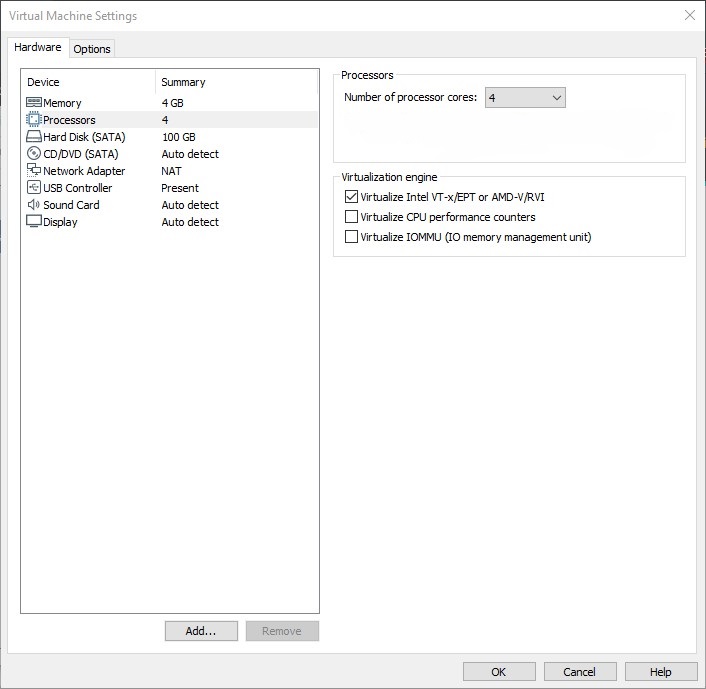This screenshot has height=689, width=706.
Task: Disable Virtualize Intel VT-x/EPT or AMD-V/RVI
Action: click(351, 197)
